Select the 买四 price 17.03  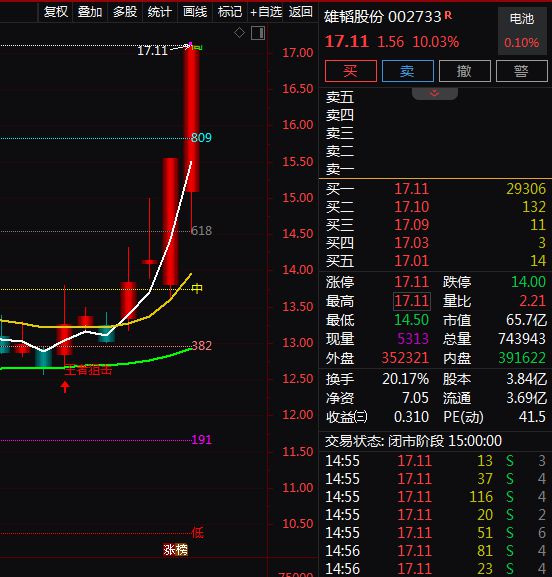pyautogui.click(x=412, y=243)
